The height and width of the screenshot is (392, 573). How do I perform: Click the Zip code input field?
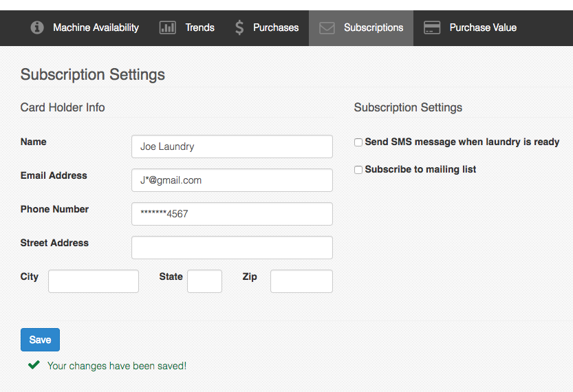(x=301, y=281)
